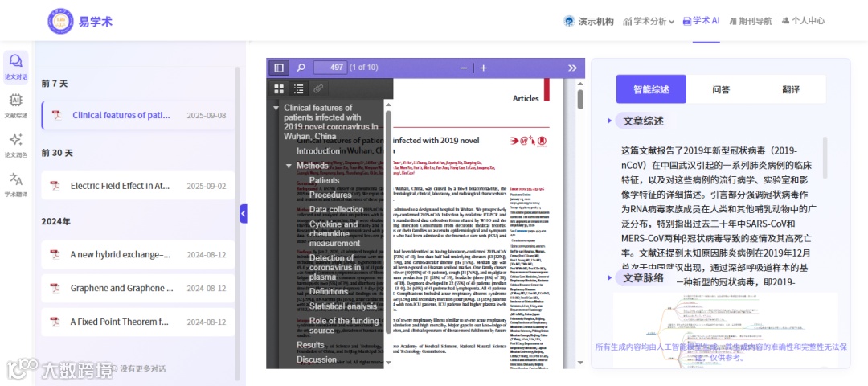868x386 pixels.
Task: Open A new hybrid exchange conversation
Action: coord(138,255)
